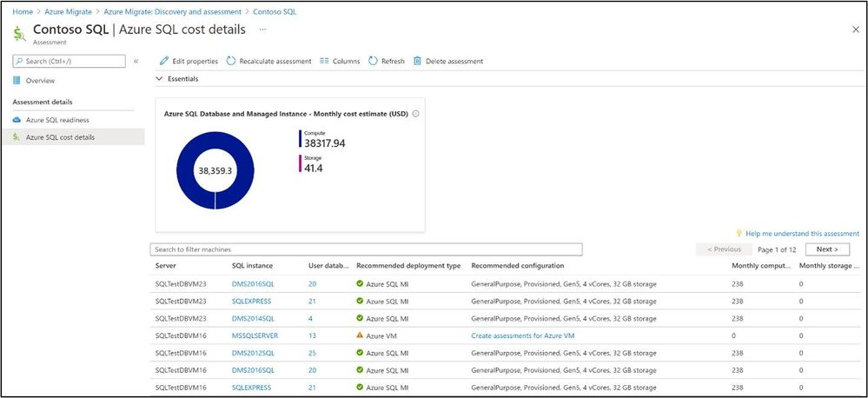Sort by the Server column header

point(165,266)
